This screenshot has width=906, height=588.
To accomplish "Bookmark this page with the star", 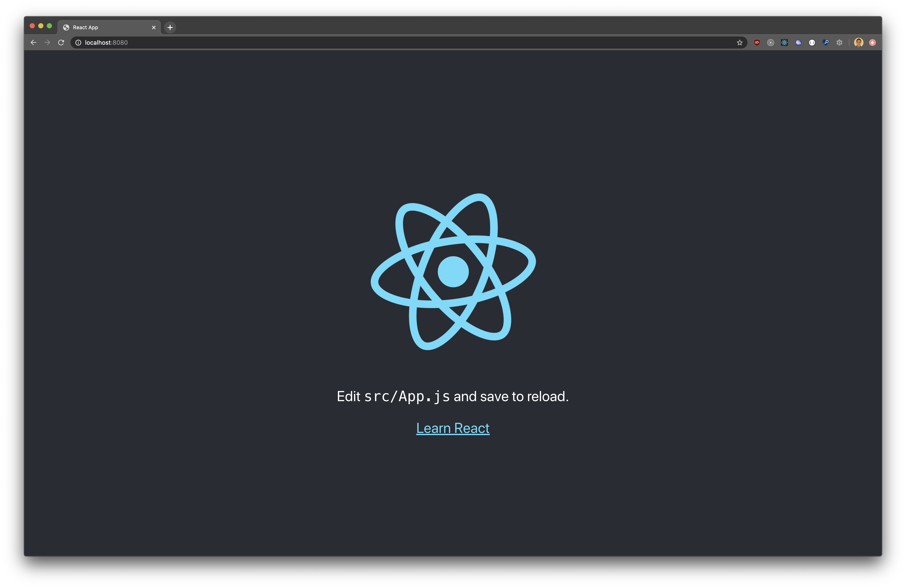I will click(739, 43).
